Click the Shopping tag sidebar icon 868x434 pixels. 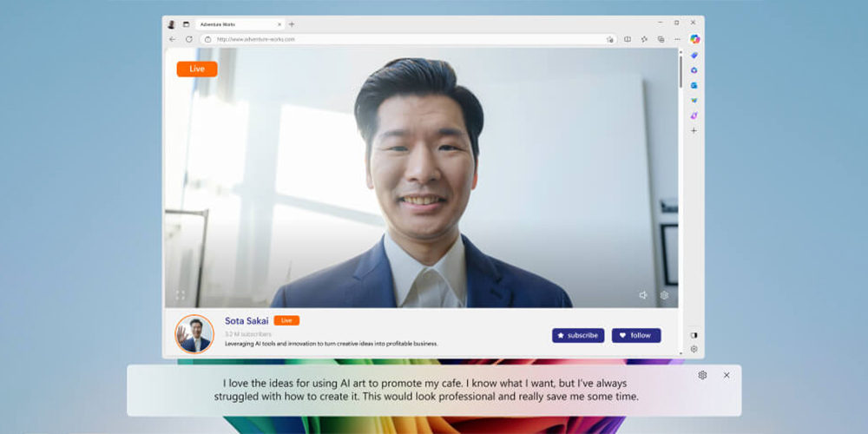click(694, 55)
